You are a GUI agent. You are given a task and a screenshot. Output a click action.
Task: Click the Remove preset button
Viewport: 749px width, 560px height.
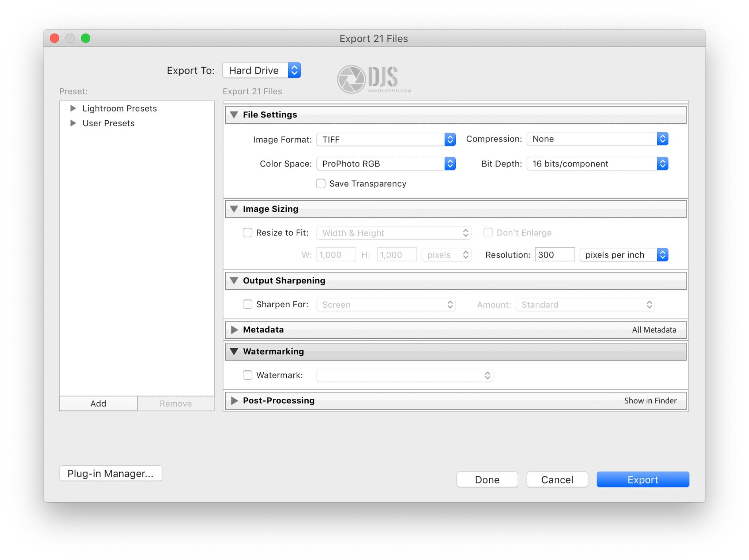(x=176, y=403)
